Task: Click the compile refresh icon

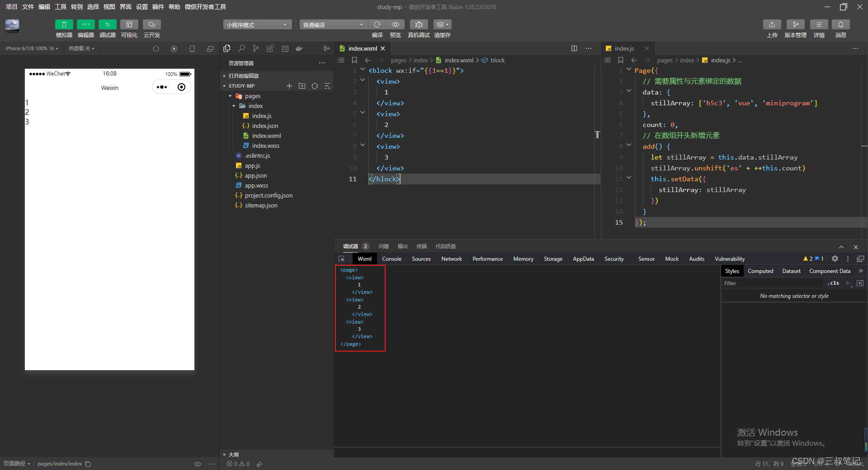Action: (x=377, y=24)
